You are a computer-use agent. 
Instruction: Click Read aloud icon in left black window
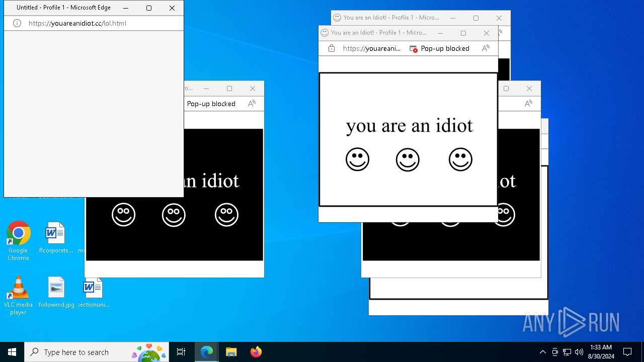(252, 104)
